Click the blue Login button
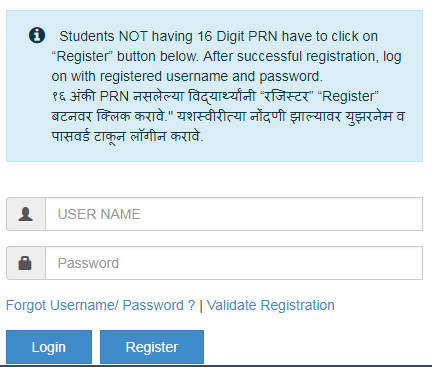This screenshot has height=367, width=432. pos(49,347)
